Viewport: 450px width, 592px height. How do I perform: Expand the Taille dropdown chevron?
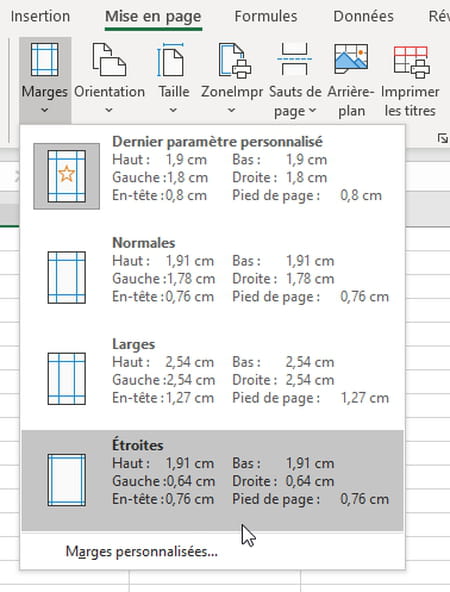[x=173, y=110]
